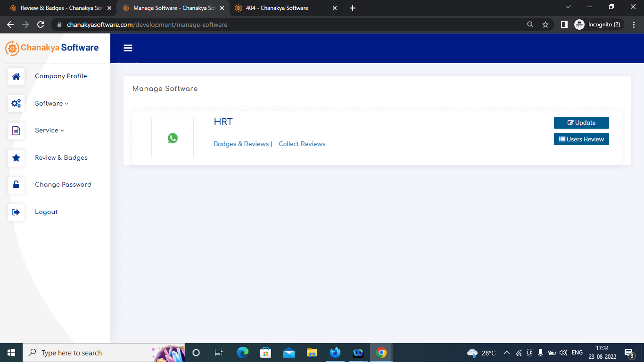
Task: Click the Logout arrow icon
Action: click(x=16, y=212)
